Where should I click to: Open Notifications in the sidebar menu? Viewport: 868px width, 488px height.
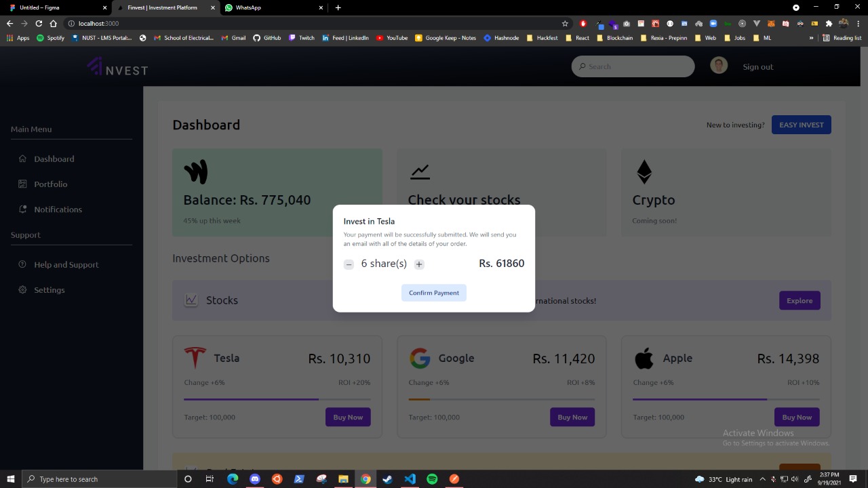tap(58, 209)
